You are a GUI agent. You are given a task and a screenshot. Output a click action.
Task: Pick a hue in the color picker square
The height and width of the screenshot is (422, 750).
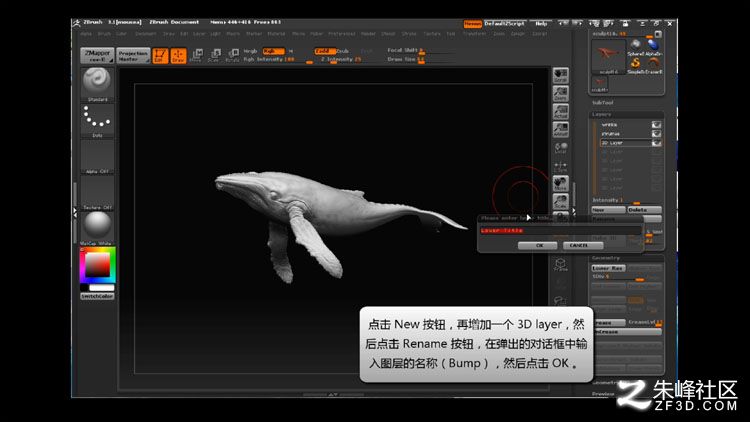[98, 265]
